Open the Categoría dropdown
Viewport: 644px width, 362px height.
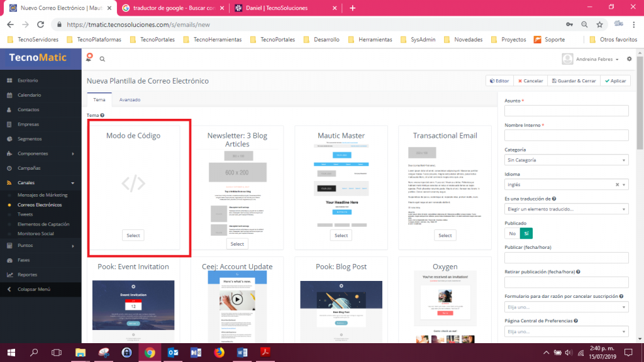coord(566,160)
